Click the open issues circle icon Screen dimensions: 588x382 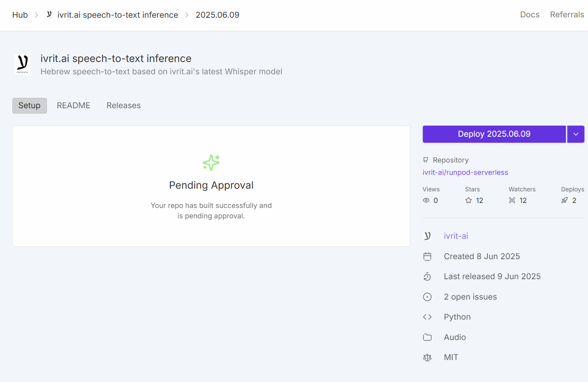tap(427, 297)
